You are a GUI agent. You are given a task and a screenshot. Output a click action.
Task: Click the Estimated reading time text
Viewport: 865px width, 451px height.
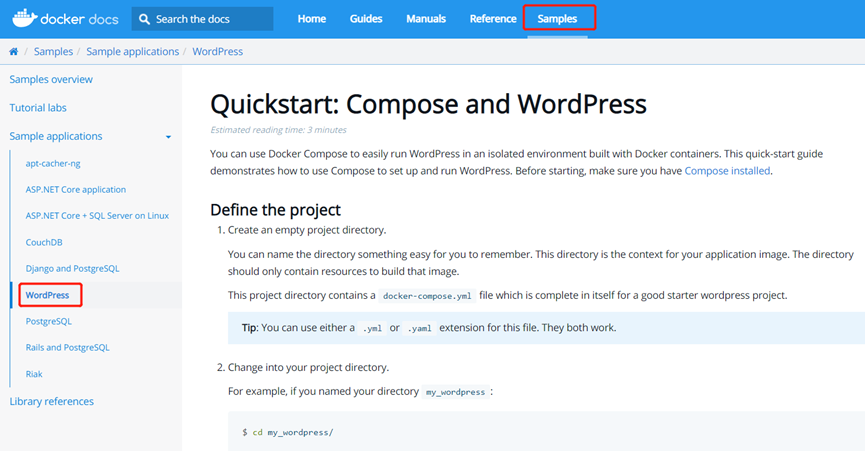tap(278, 130)
